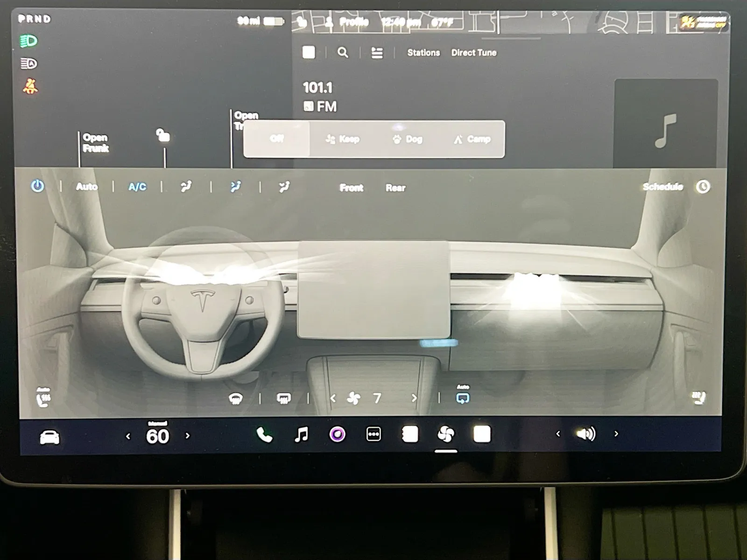Open the Stations tab in radio
The width and height of the screenshot is (747, 560).
click(423, 53)
